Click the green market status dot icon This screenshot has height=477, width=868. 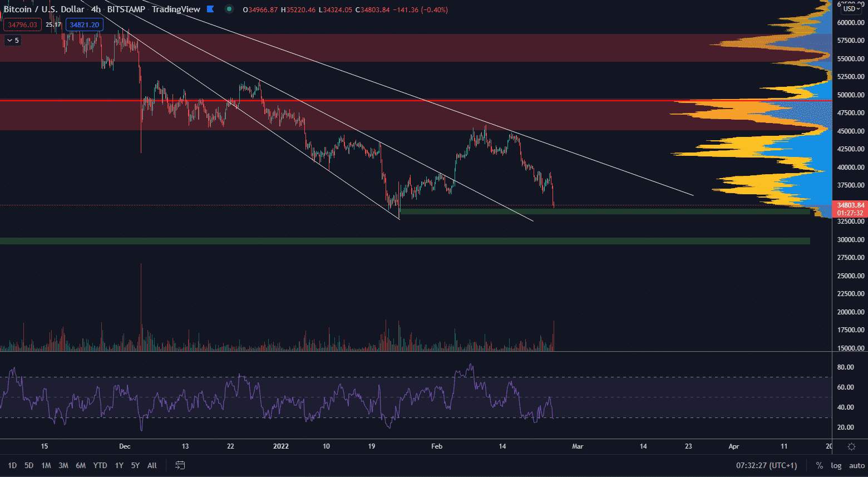click(x=229, y=9)
